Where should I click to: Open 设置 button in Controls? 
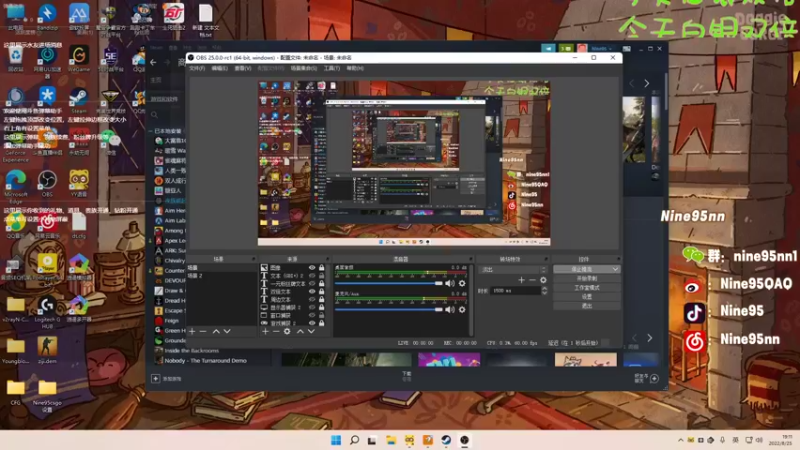[587, 296]
